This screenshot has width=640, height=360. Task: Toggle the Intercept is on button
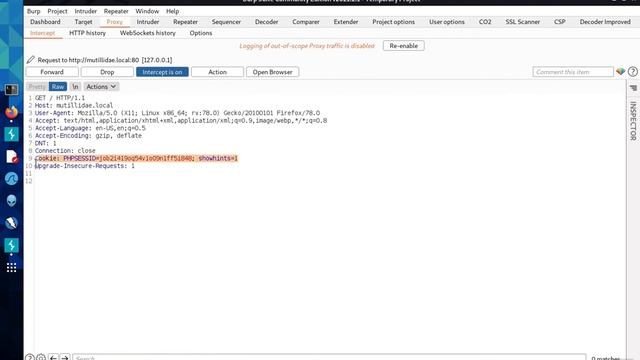coord(162,72)
